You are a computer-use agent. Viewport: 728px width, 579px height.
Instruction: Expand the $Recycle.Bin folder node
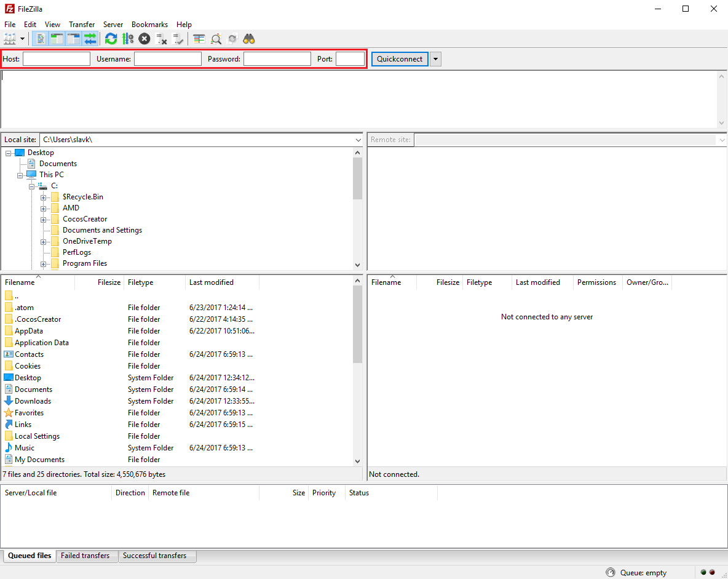pos(43,198)
